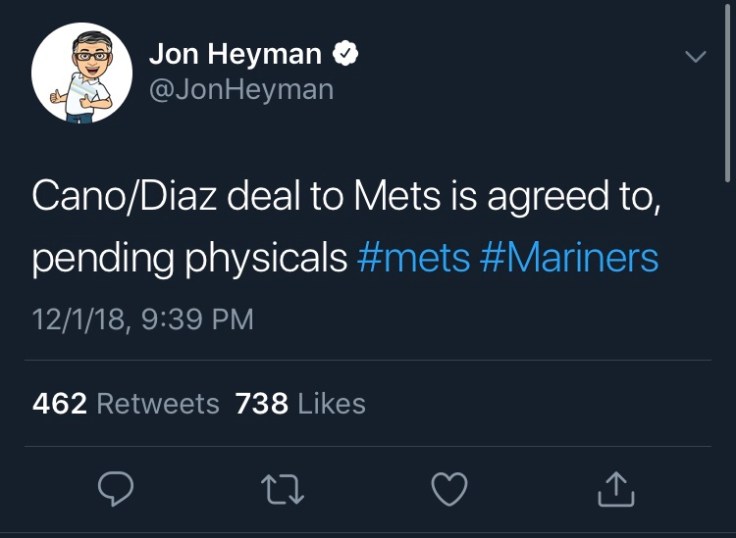Open Jon Heyman's profile avatar picture
This screenshot has width=736, height=538.
point(82,73)
